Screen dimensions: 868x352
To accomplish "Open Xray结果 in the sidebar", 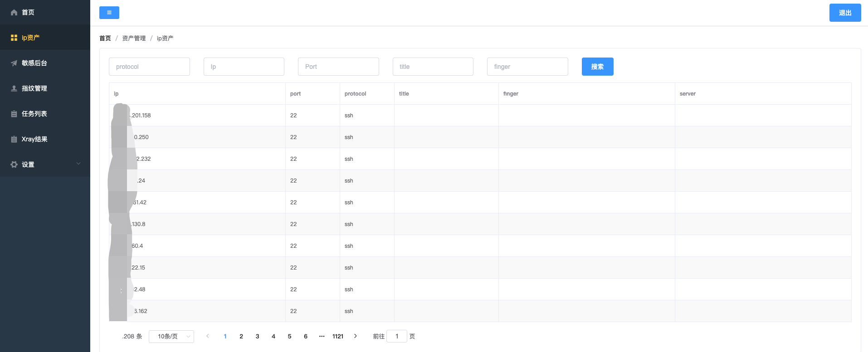I will click(45, 139).
